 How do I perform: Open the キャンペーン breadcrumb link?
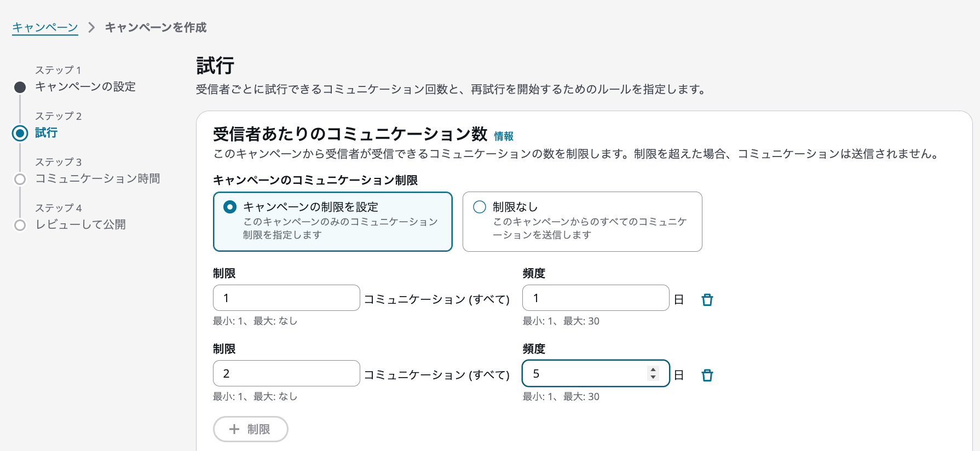(45, 27)
